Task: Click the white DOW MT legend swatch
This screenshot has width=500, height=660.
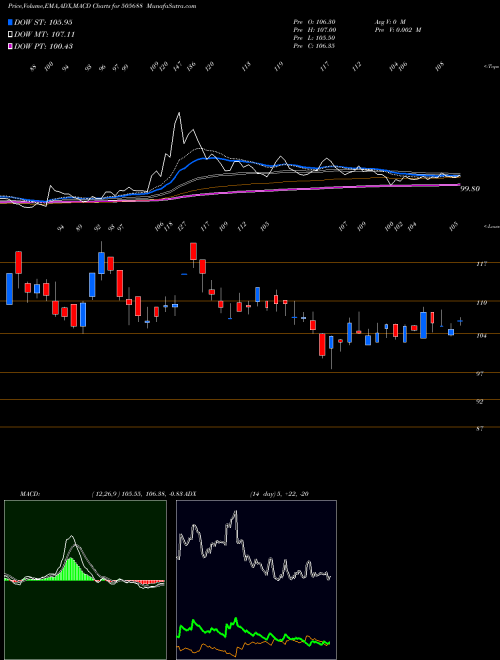Action: [10, 34]
